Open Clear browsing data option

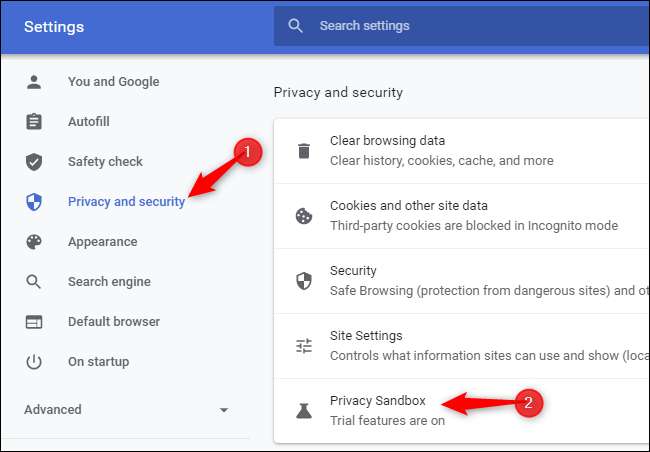coord(441,151)
